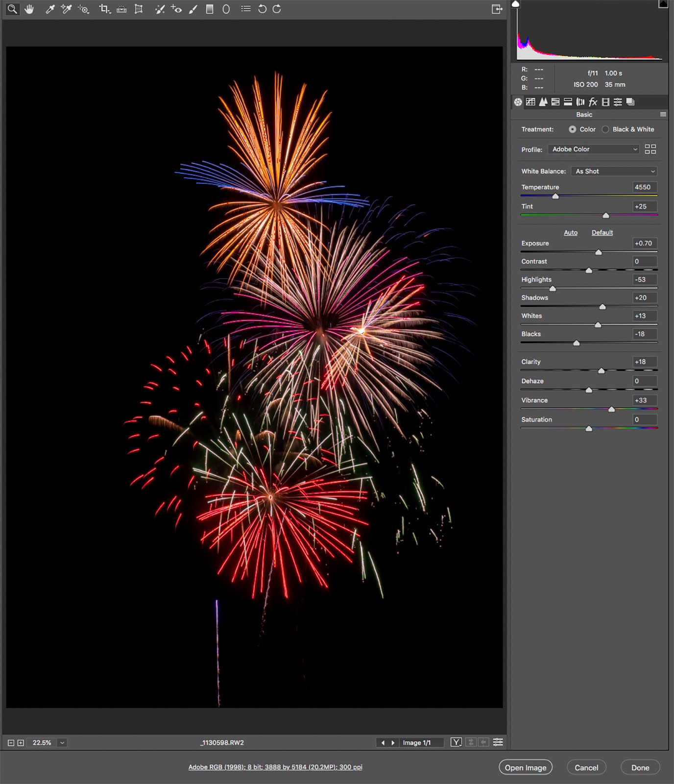Expand the zoom level dropdown
The height and width of the screenshot is (784, 674).
62,743
